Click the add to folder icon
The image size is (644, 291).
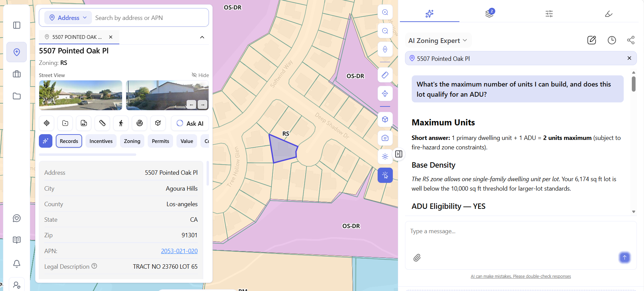(x=65, y=123)
